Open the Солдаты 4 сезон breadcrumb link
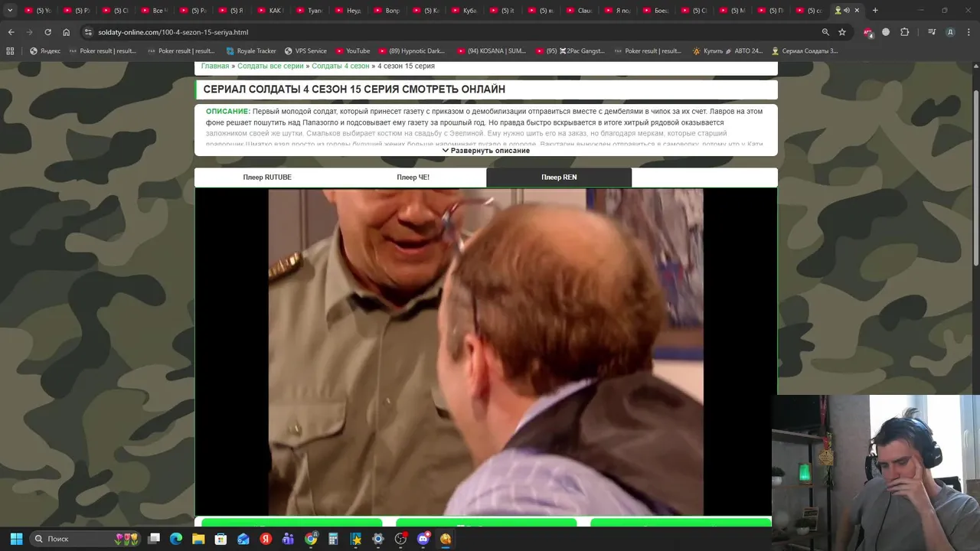 pyautogui.click(x=341, y=66)
